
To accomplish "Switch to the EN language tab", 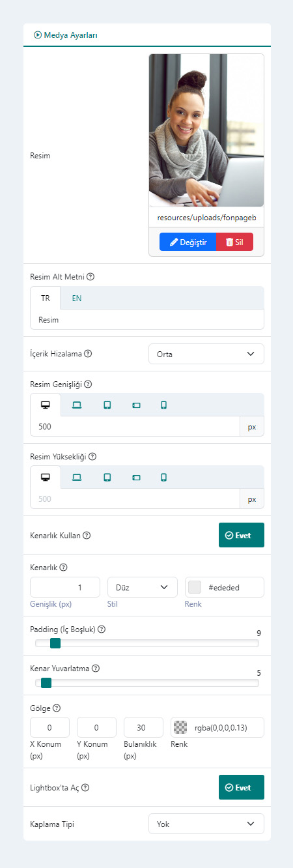I will click(x=77, y=298).
